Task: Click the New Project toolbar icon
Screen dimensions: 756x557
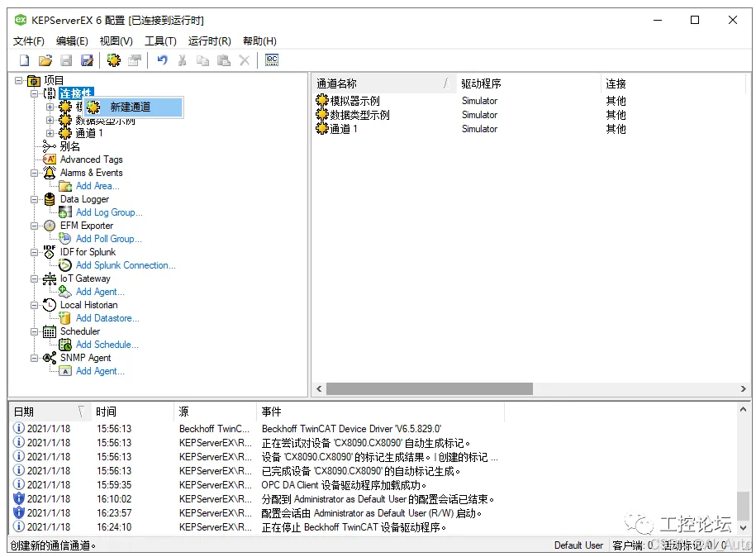Action: (24, 60)
